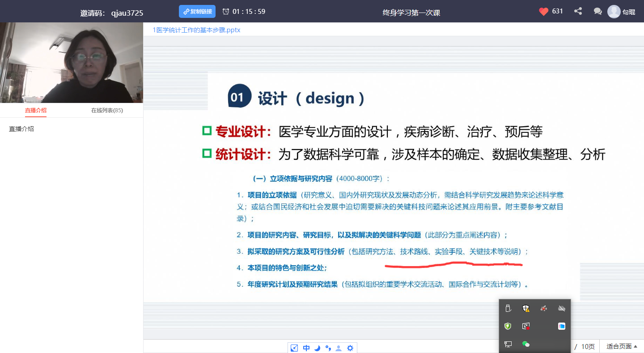The width and height of the screenshot is (644, 353).
Task: Open the share icon in header
Action: click(x=578, y=12)
